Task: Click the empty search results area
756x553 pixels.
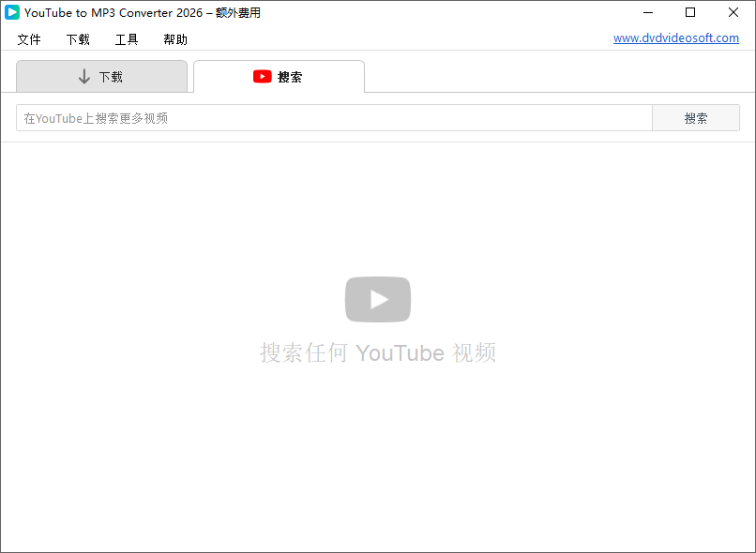Action: pyautogui.click(x=378, y=450)
